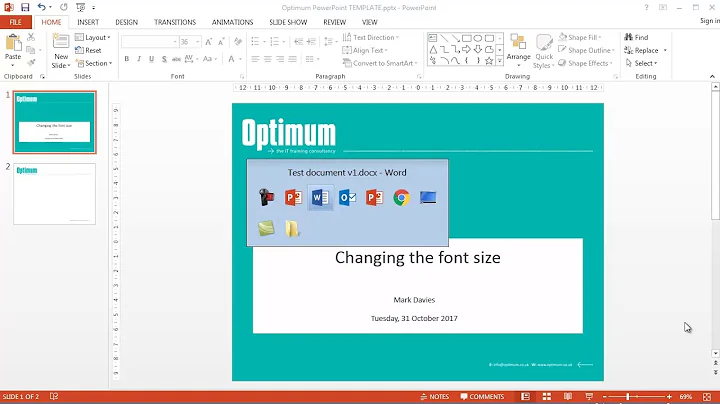Align text left

[x=255, y=59]
